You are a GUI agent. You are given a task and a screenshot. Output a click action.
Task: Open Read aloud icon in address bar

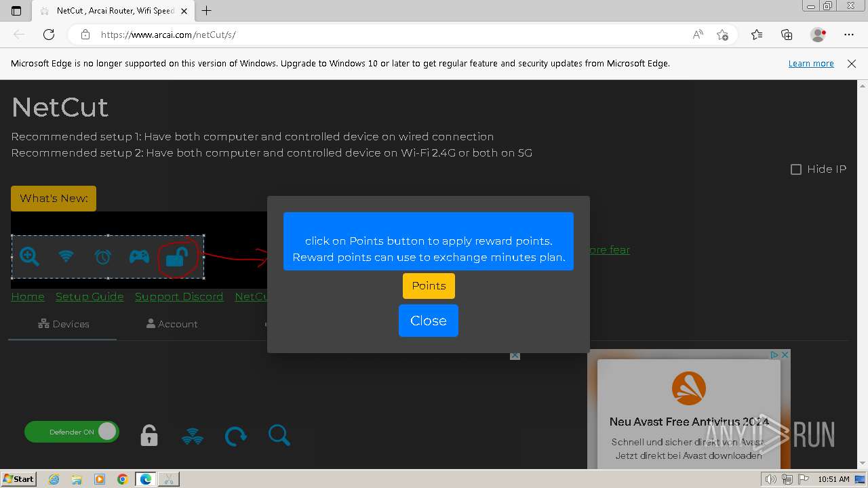(x=698, y=35)
